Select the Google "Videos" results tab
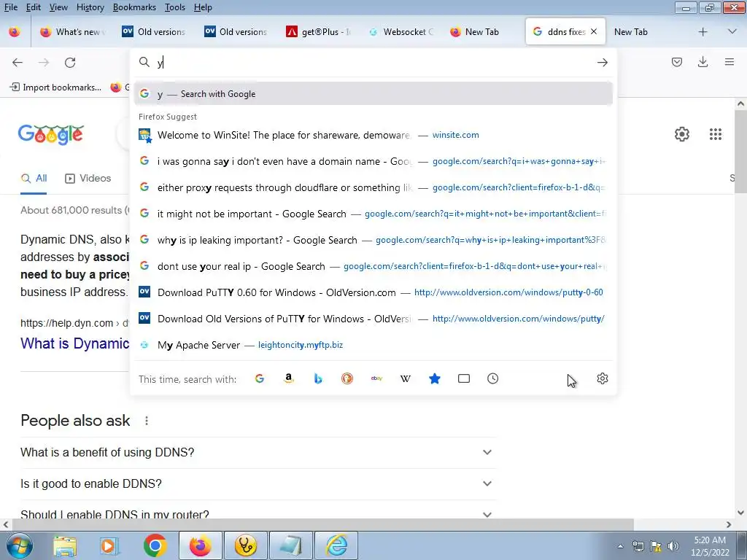The height and width of the screenshot is (560, 747). (x=88, y=179)
